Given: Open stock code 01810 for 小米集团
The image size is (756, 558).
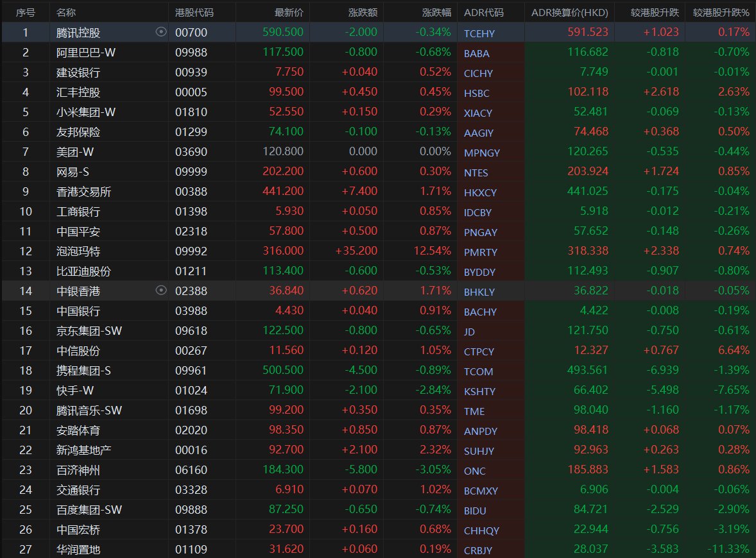Looking at the screenshot, I should click(191, 112).
